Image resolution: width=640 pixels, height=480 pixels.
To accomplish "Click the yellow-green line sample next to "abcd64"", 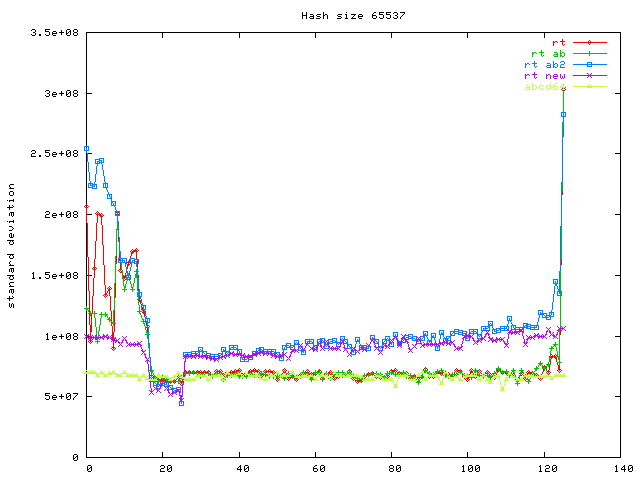I will 590,87.
